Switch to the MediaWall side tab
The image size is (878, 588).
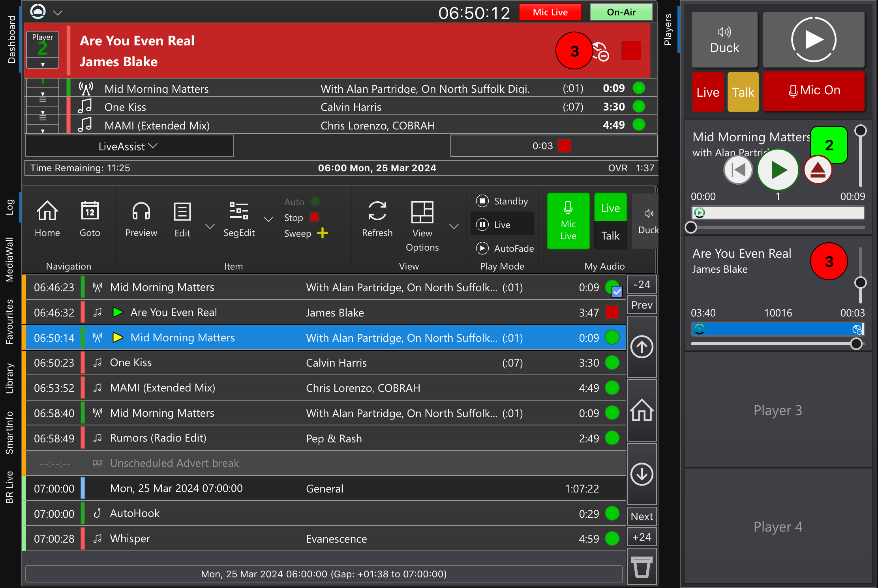pyautogui.click(x=9, y=259)
